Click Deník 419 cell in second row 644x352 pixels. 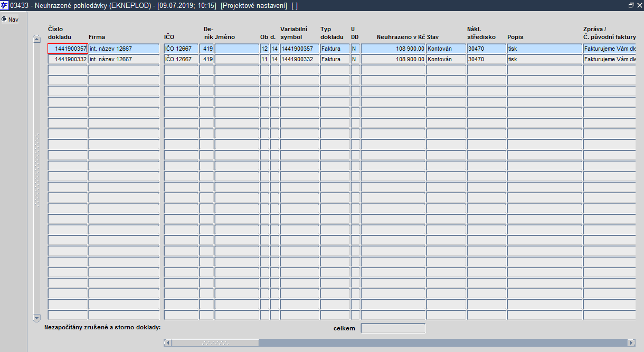[x=207, y=59]
